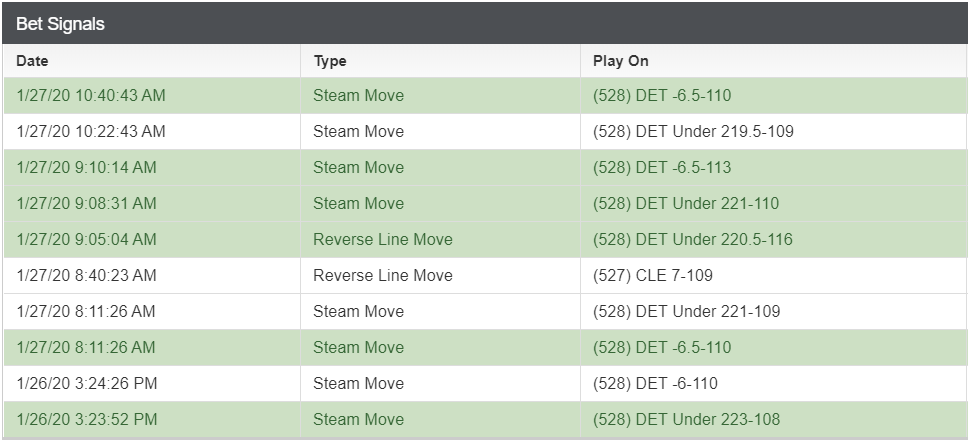Select the 1/27/20 9:10:14 AM date cell
Viewport: 968px width, 440px height.
coord(86,167)
